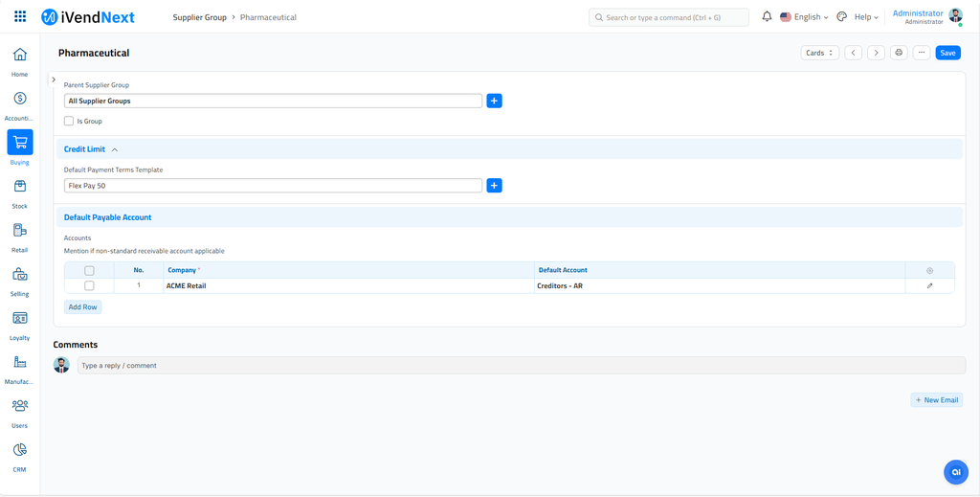Edit ACME Retail row with pencil icon
The height and width of the screenshot is (497, 980).
point(929,285)
